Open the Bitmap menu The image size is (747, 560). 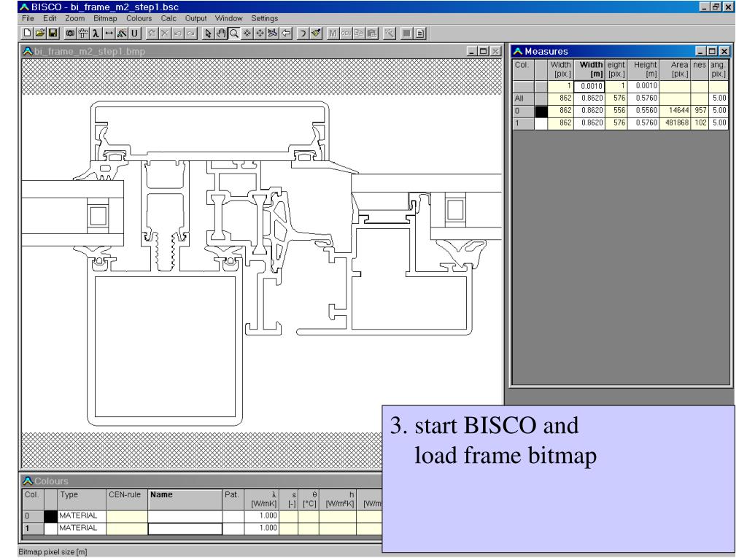click(x=105, y=18)
